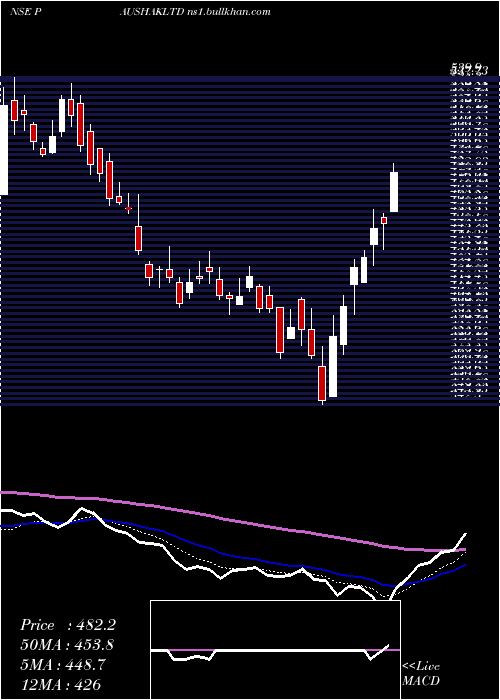This screenshot has height=700, width=500.
Task: Click the '5MA : 448.7' text
Action: (x=63, y=665)
